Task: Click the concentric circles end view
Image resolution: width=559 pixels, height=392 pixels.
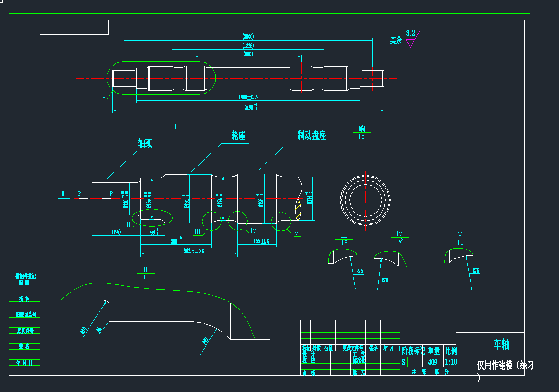Action: pos(365,200)
